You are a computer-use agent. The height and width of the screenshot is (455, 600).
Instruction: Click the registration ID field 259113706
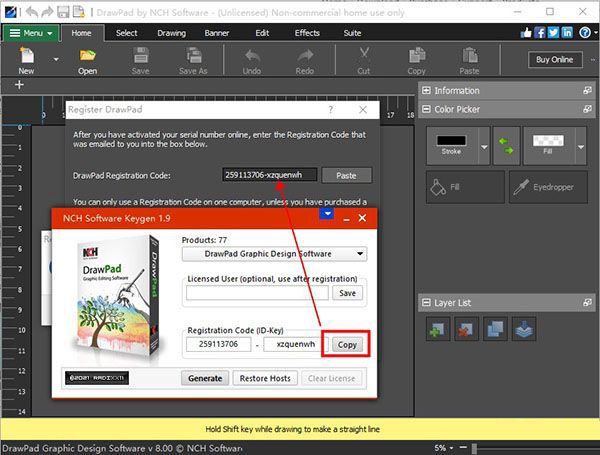218,344
